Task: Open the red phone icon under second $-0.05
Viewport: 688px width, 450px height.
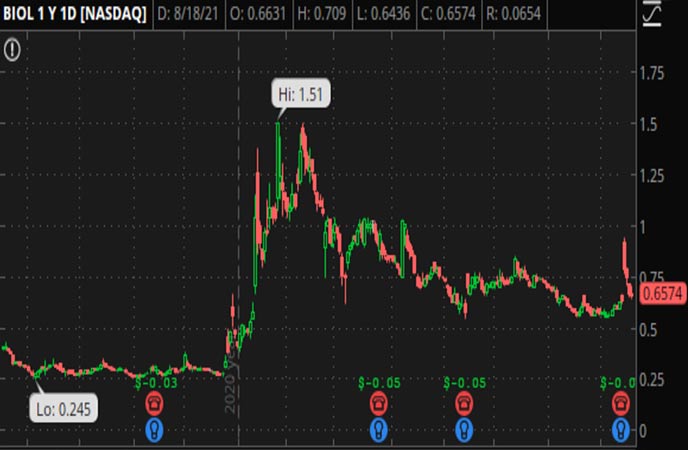Action: (464, 403)
